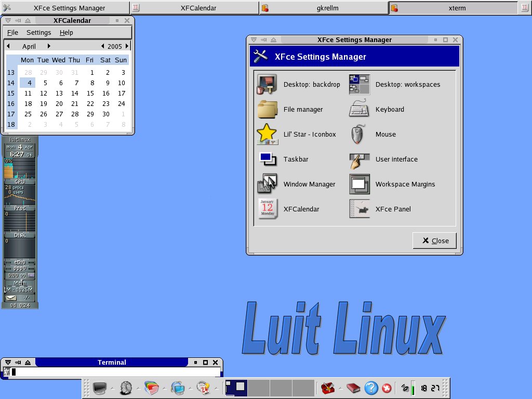Open the Help menu in XFCalendar
The height and width of the screenshot is (399, 532).
tap(66, 33)
